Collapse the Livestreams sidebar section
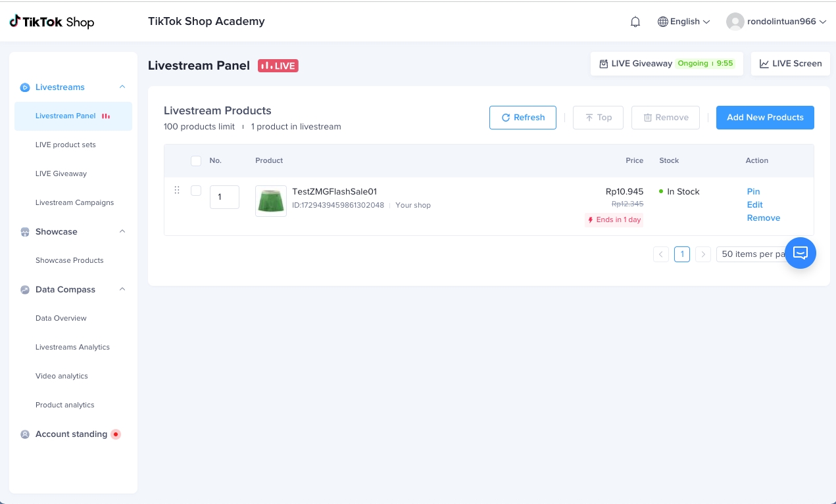836x504 pixels. [x=122, y=87]
